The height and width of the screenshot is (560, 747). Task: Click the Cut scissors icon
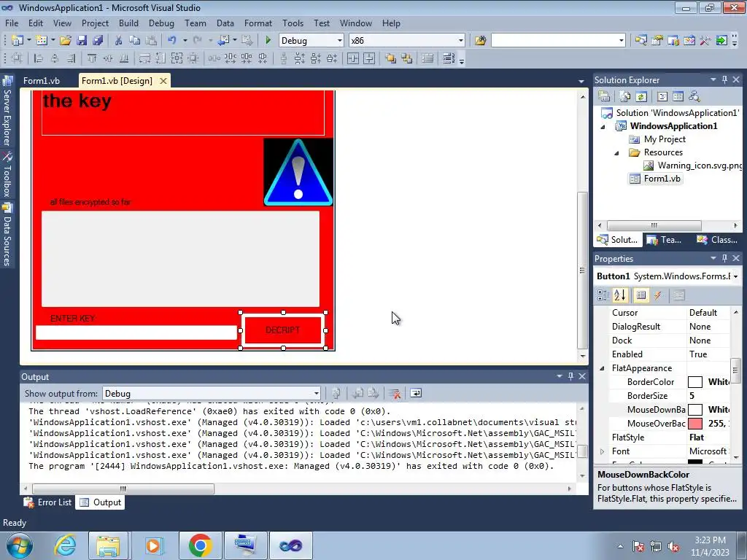click(119, 41)
